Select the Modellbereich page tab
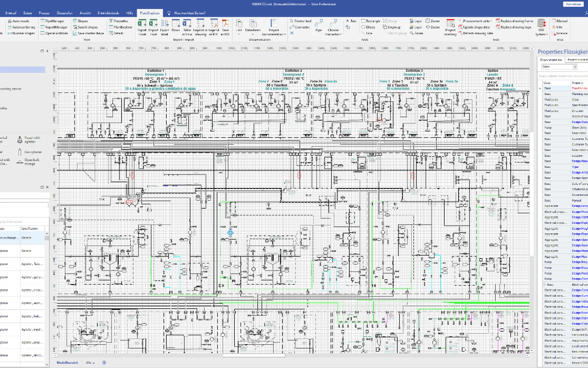Screen dimensions: 588x368 tap(67, 362)
